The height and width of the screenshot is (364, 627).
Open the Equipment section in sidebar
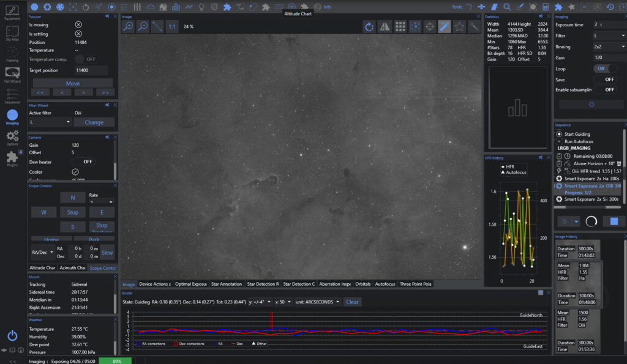[x=12, y=12]
